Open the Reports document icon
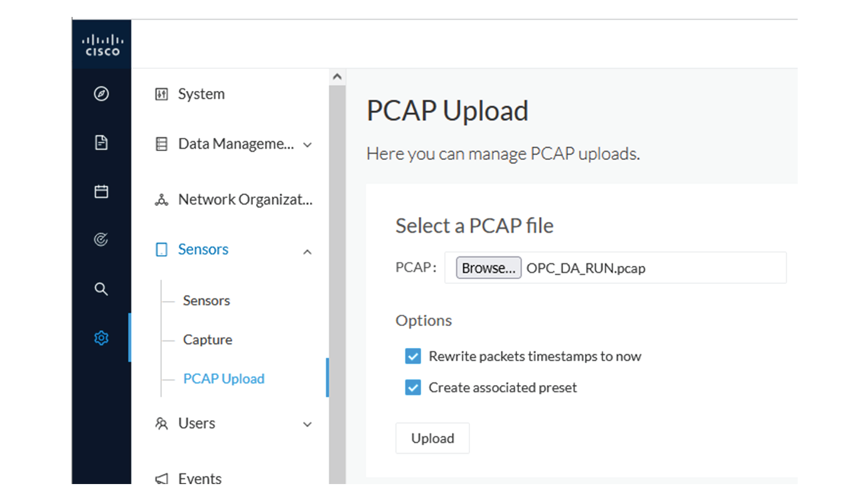The height and width of the screenshot is (501, 868). click(x=101, y=143)
